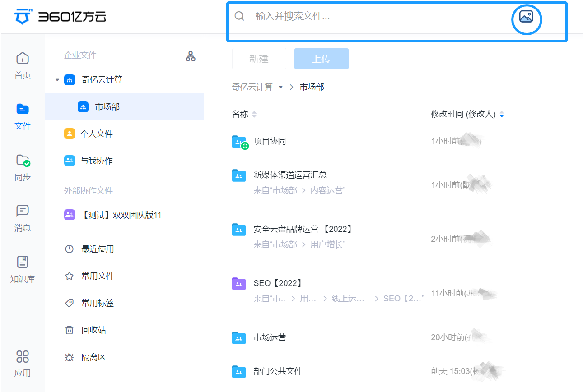
Task: Open the breadcrumb dropdown arrow after 奇亿云计算
Action: pos(280,87)
